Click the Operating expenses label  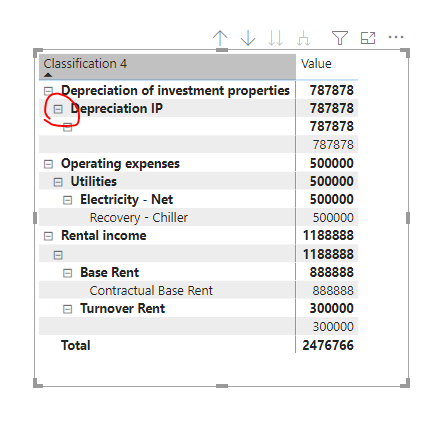coord(120,164)
